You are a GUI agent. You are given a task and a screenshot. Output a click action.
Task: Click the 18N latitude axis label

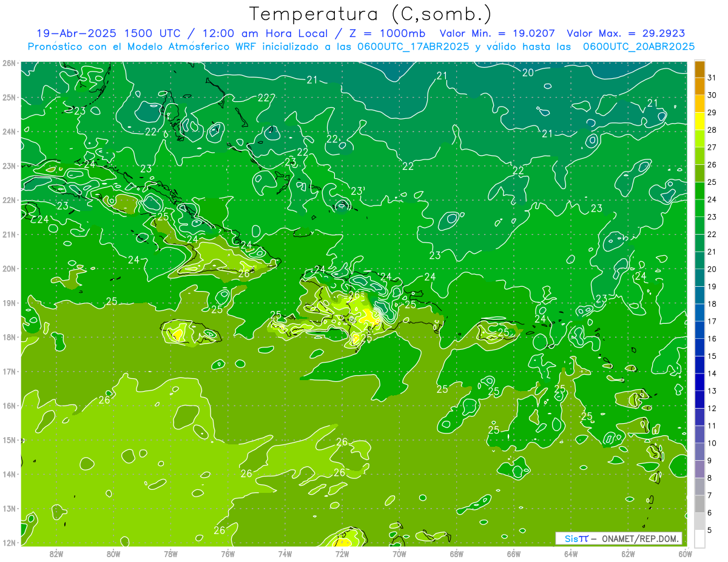(x=8, y=337)
